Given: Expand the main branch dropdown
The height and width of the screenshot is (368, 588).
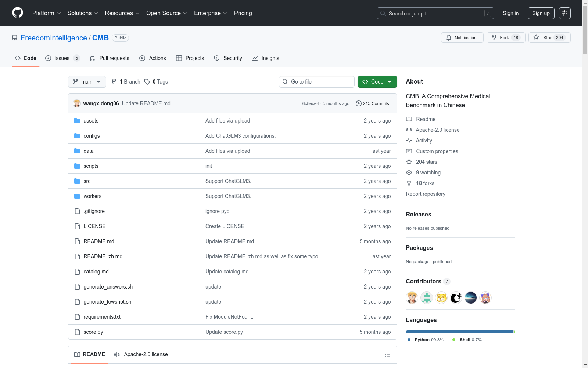Looking at the screenshot, I should (x=87, y=82).
